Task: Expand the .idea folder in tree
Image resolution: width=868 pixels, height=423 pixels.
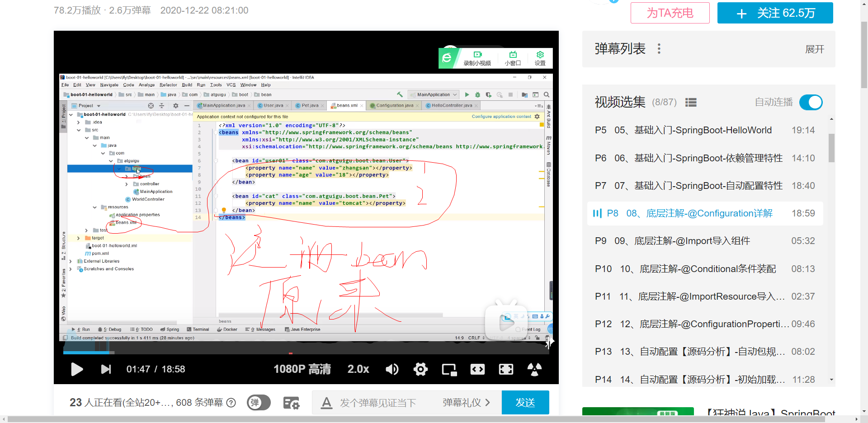Action: 78,122
